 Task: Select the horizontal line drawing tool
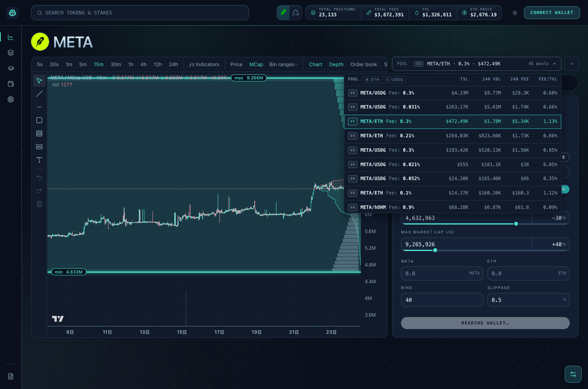[x=39, y=107]
